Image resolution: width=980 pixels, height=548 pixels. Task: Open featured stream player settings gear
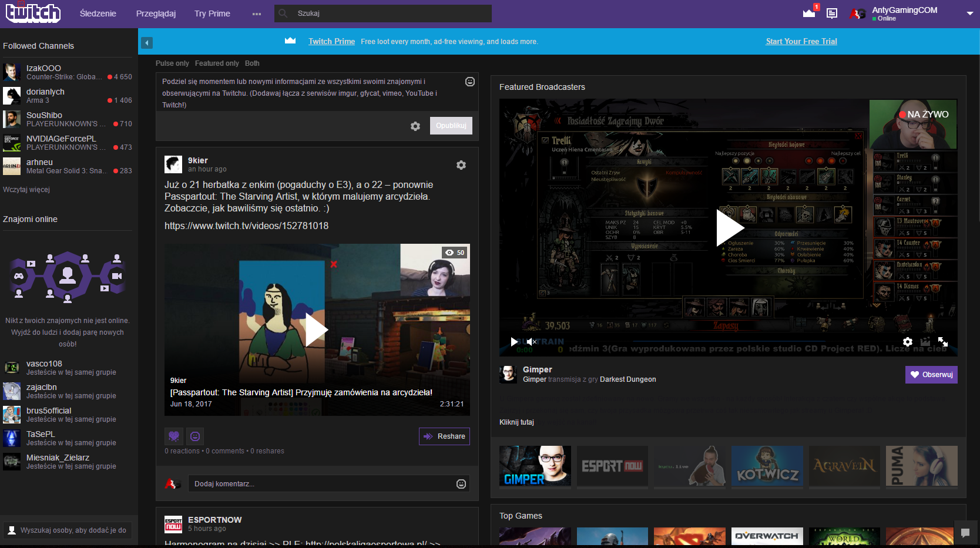pyautogui.click(x=908, y=342)
